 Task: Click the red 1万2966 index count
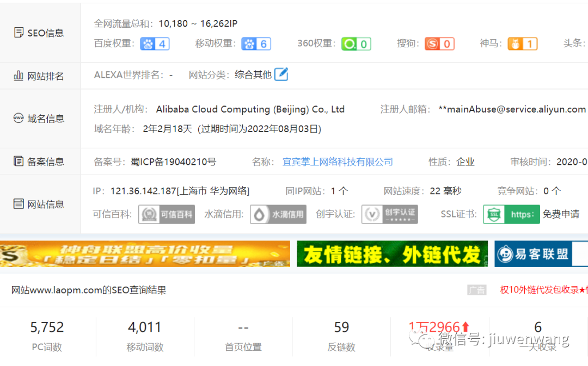439,327
